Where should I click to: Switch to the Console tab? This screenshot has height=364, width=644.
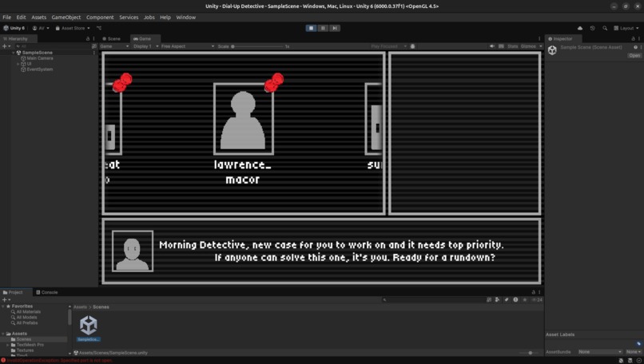(x=47, y=292)
